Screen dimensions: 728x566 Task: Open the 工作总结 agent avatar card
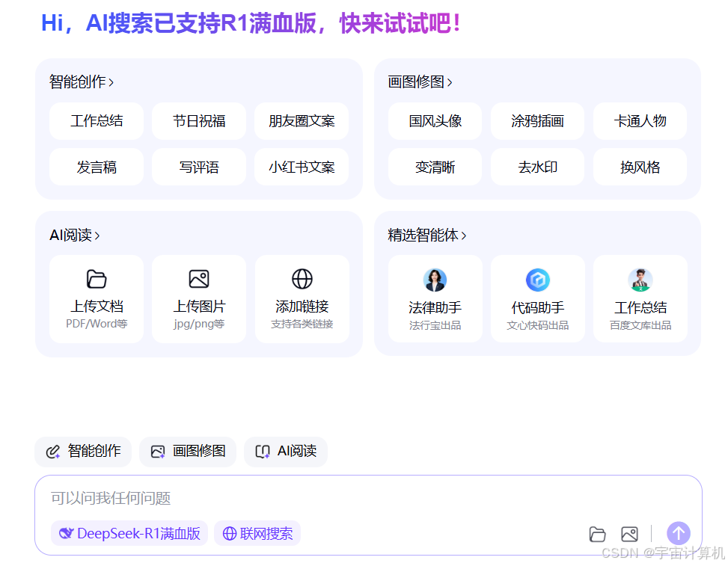(x=640, y=298)
